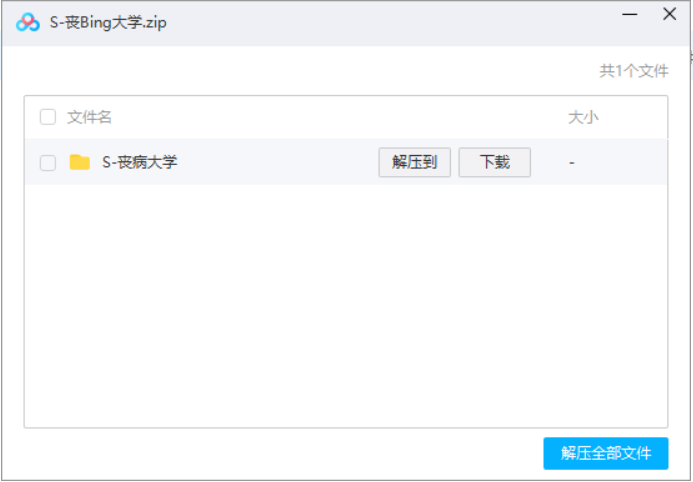693x482 pixels.
Task: Click the 共1个文件 file count label
Action: 633,71
